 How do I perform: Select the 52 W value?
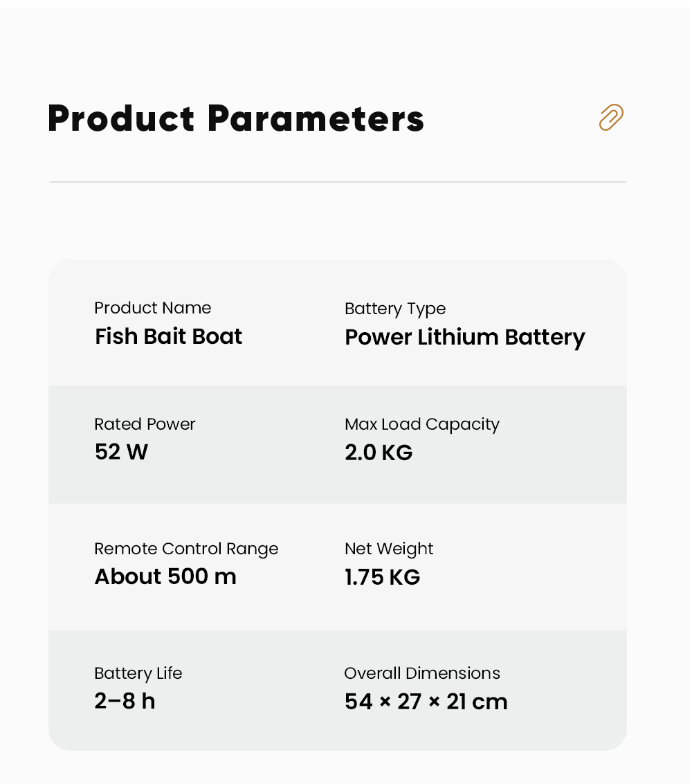tap(121, 451)
